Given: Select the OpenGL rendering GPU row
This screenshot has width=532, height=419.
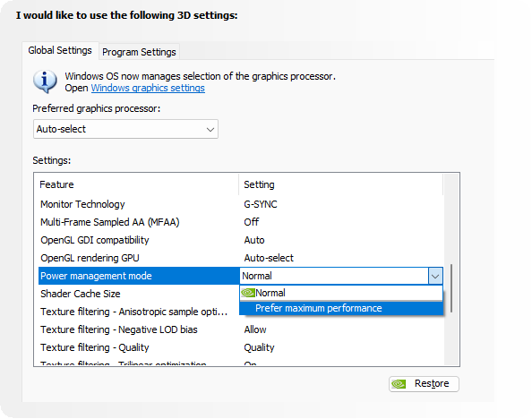Looking at the screenshot, I should coord(241,258).
